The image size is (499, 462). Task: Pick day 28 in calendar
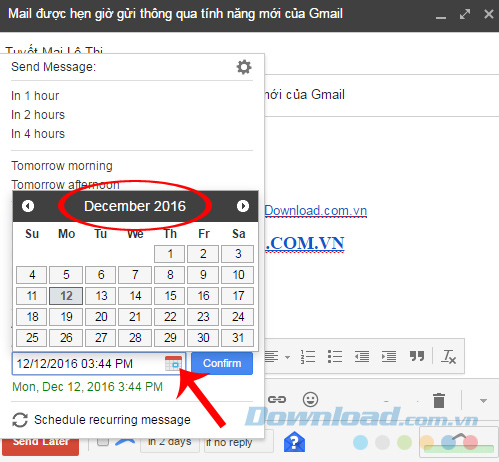pyautogui.click(x=135, y=338)
